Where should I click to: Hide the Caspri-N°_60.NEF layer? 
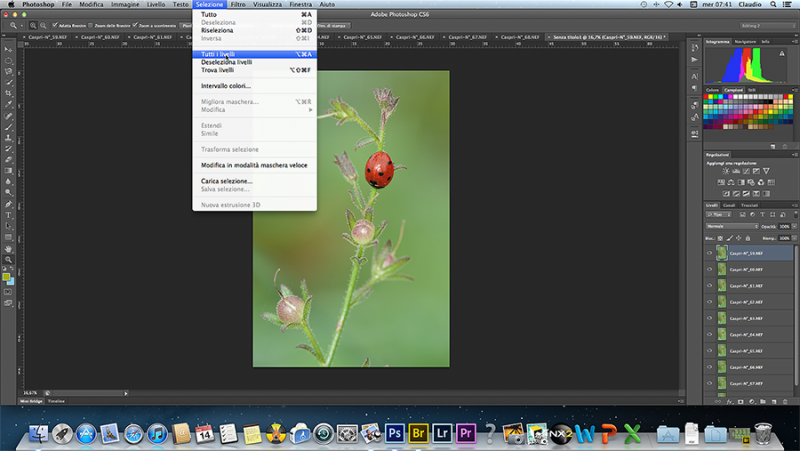point(709,269)
